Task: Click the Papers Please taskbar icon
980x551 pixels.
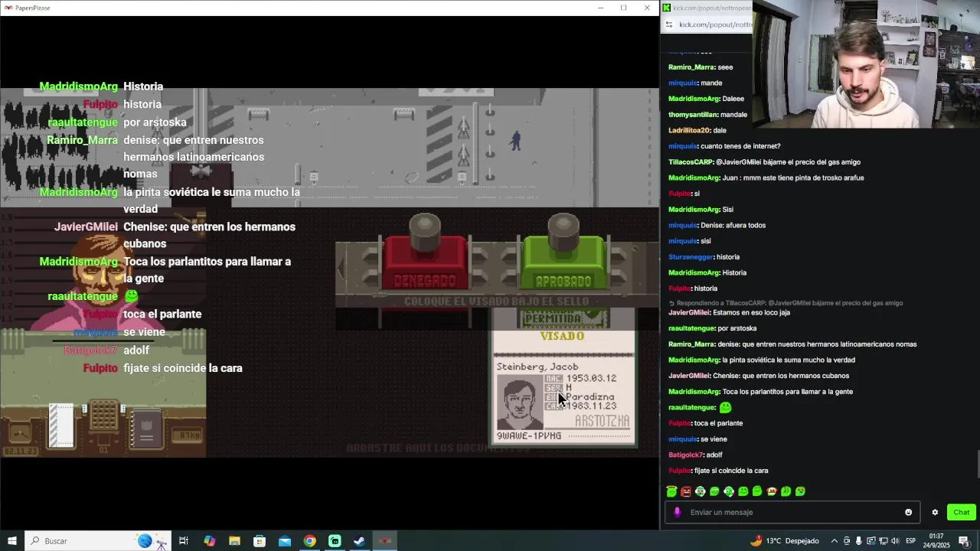Action: tap(385, 541)
